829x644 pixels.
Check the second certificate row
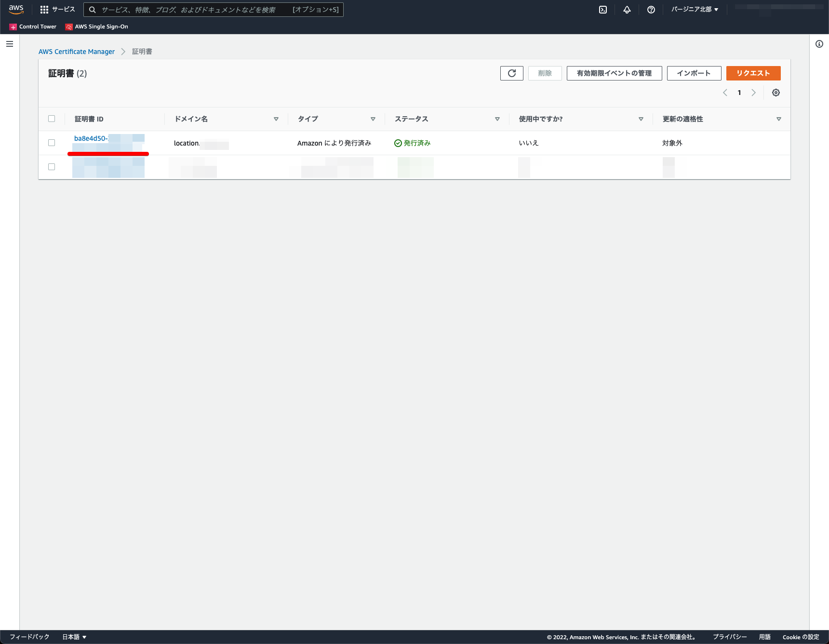coord(52,167)
